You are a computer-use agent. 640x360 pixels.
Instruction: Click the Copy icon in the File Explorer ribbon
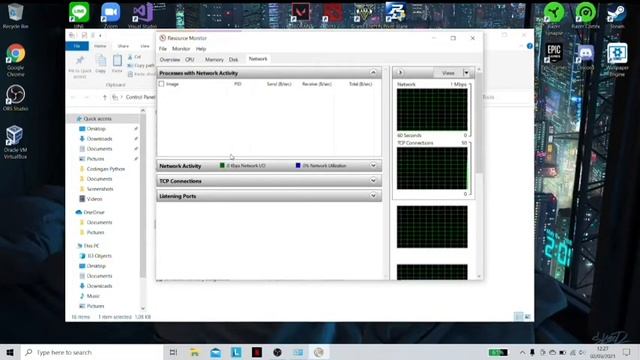[100, 63]
